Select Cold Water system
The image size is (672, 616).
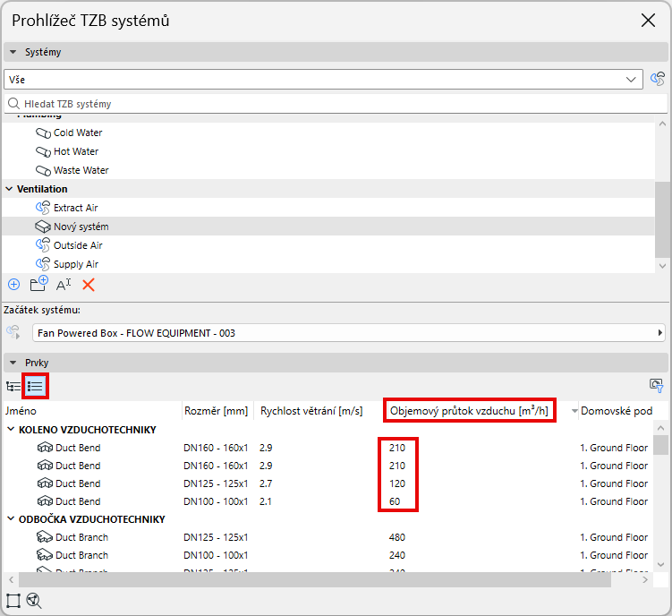tap(78, 133)
